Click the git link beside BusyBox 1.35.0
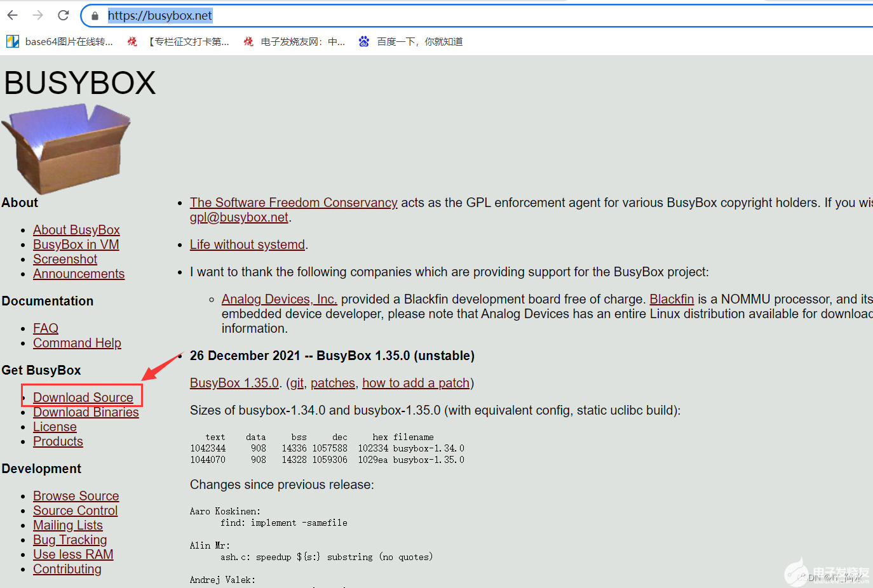Viewport: 873px width, 588px height. pyautogui.click(x=297, y=383)
